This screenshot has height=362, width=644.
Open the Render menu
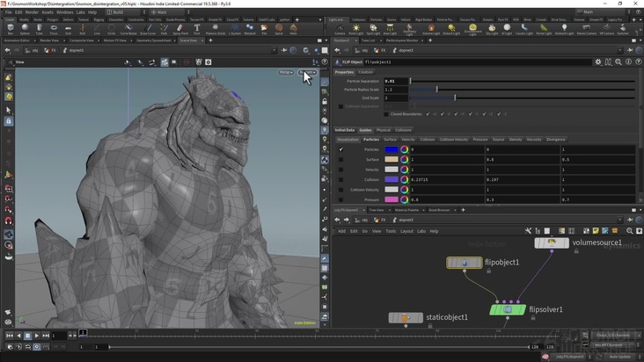[32, 12]
